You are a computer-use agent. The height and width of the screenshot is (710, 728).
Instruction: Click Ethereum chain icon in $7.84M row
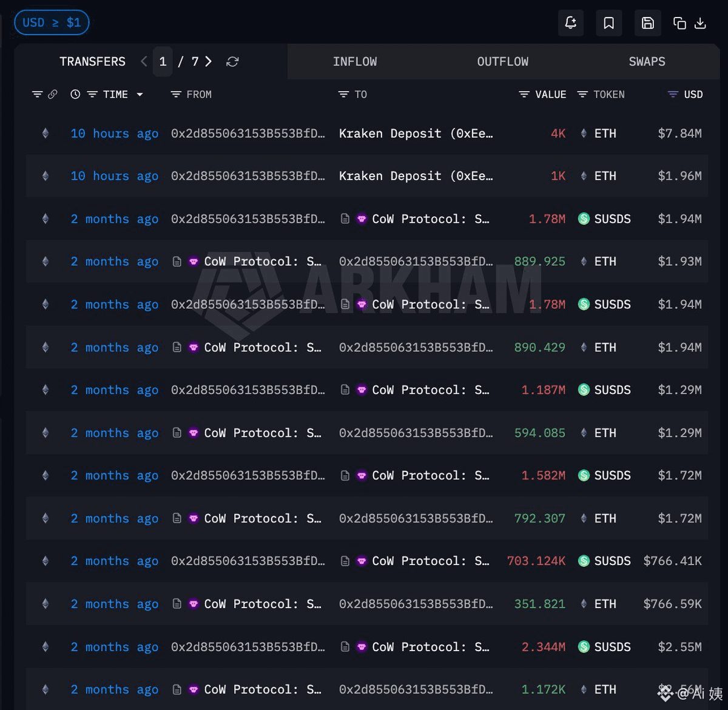coord(45,134)
